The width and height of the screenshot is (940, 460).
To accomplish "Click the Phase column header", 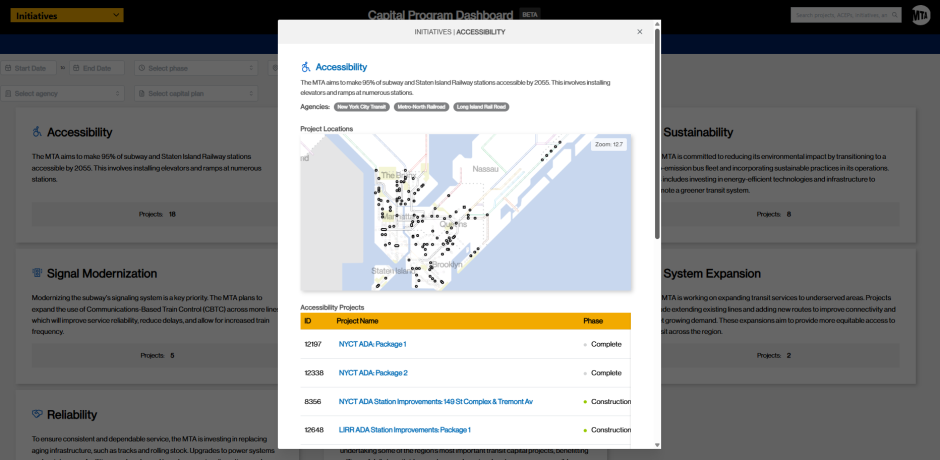I will (593, 321).
